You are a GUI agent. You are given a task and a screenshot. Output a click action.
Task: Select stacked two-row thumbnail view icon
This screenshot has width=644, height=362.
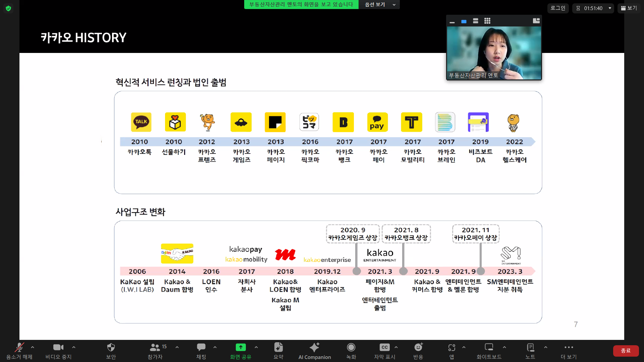pyautogui.click(x=476, y=21)
